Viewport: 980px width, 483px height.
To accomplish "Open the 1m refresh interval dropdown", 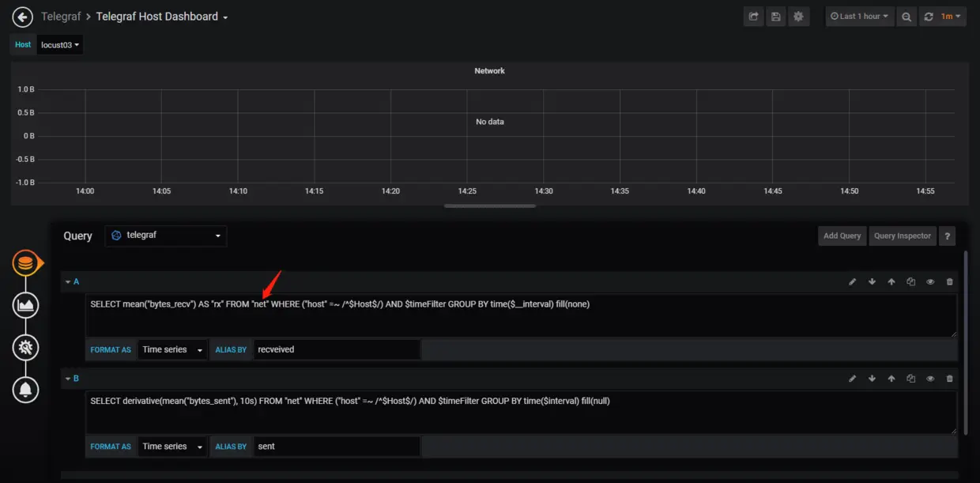I will click(x=951, y=17).
